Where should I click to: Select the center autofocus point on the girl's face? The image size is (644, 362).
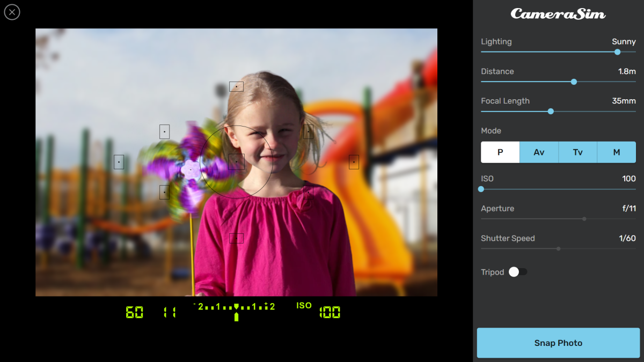coord(236,161)
